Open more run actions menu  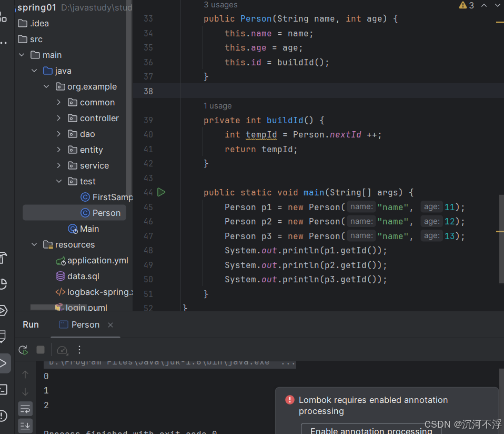point(79,350)
